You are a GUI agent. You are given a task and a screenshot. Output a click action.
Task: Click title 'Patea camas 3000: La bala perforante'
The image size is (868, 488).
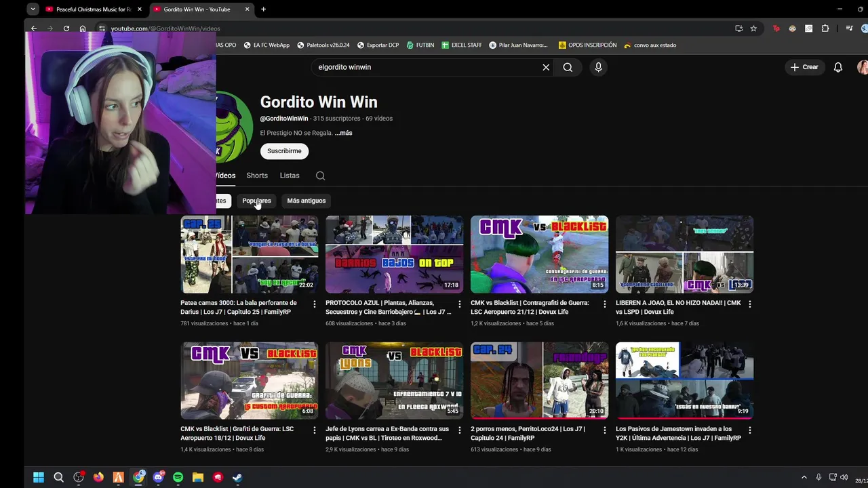[239, 307]
